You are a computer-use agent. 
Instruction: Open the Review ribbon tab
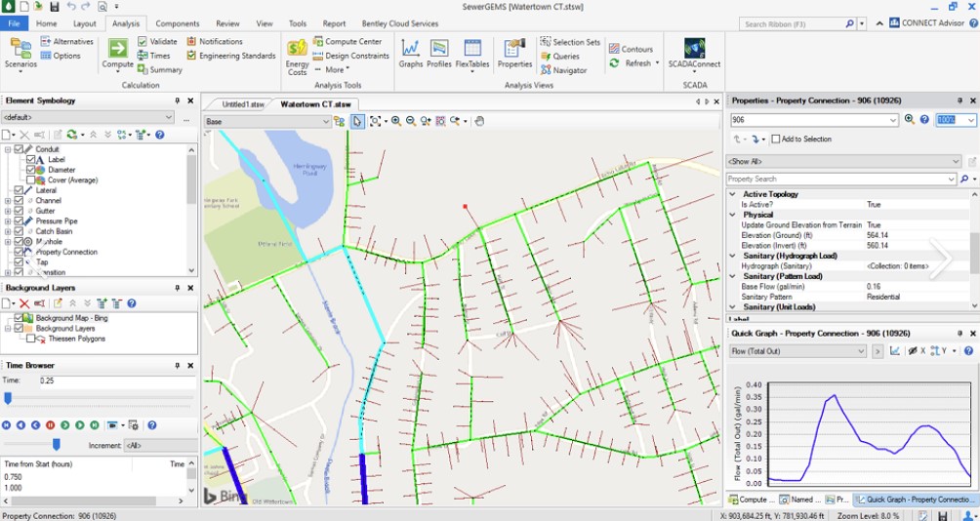click(x=227, y=23)
